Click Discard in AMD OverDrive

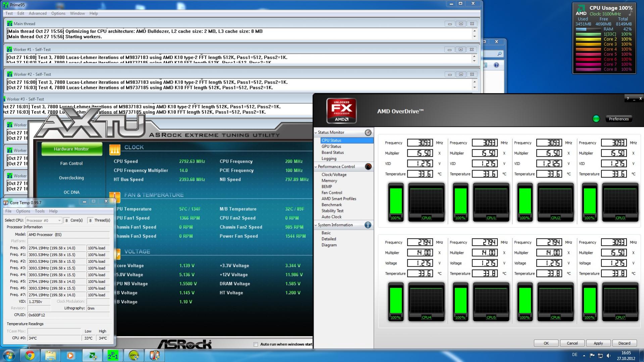point(624,343)
